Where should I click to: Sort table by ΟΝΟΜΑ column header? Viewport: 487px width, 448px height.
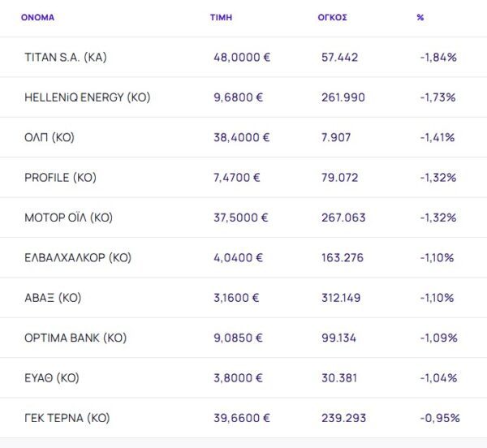tap(38, 17)
